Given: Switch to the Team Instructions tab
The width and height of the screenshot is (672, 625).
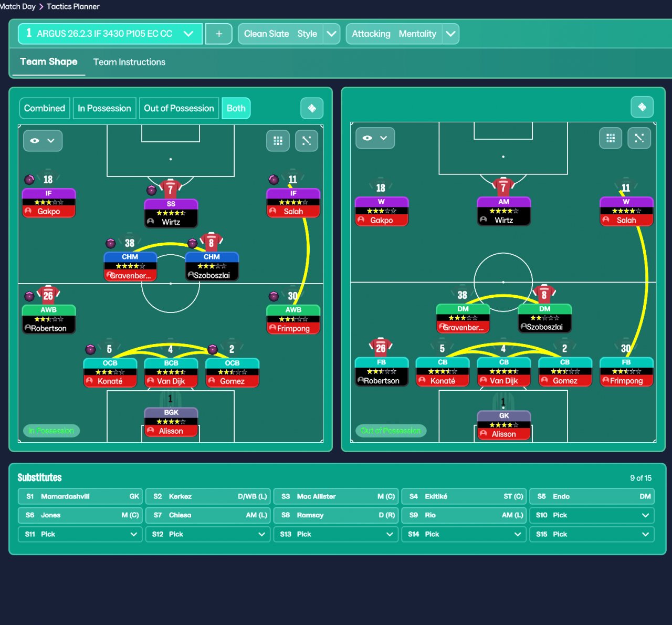Looking at the screenshot, I should pyautogui.click(x=129, y=62).
